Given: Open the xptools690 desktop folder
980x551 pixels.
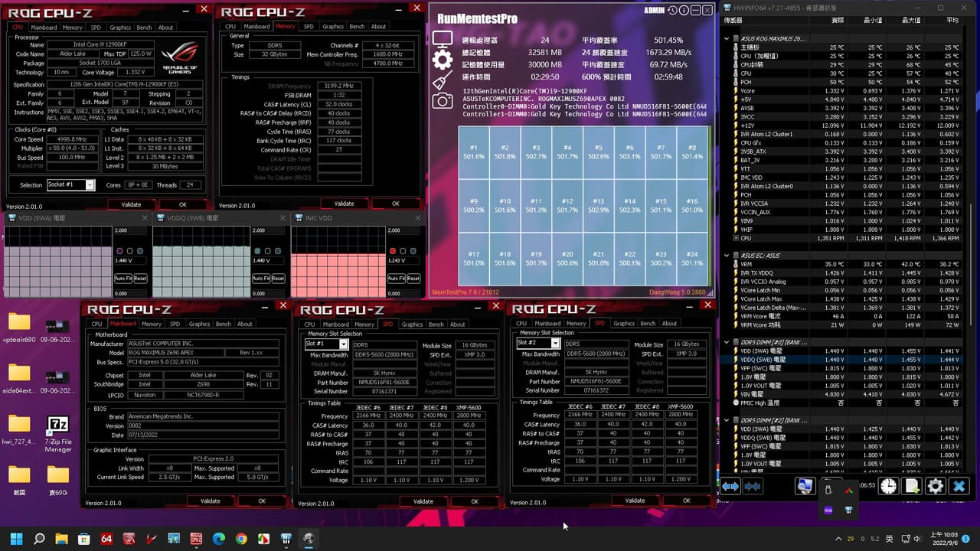Looking at the screenshot, I should point(19,328).
